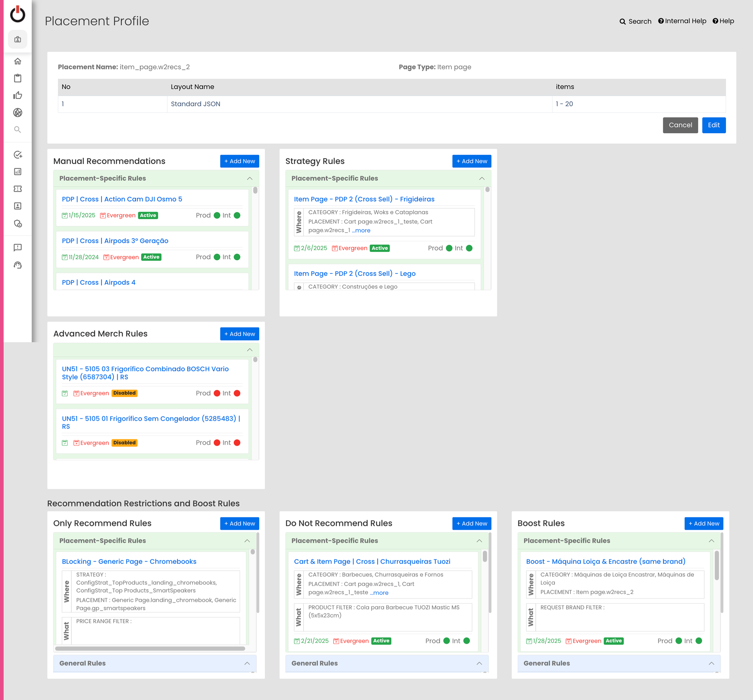Click the clipboard icon in sidebar
753x700 pixels.
[17, 78]
